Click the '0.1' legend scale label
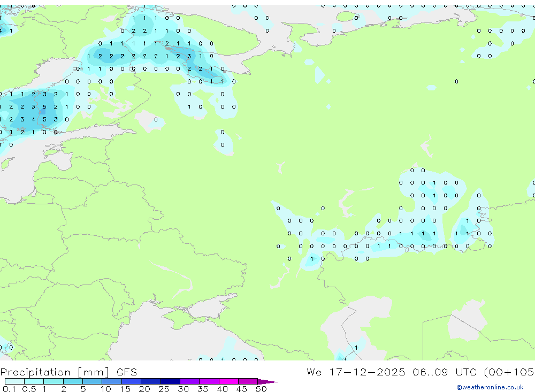Viewport: 535px width, 392px height. tap(9, 389)
